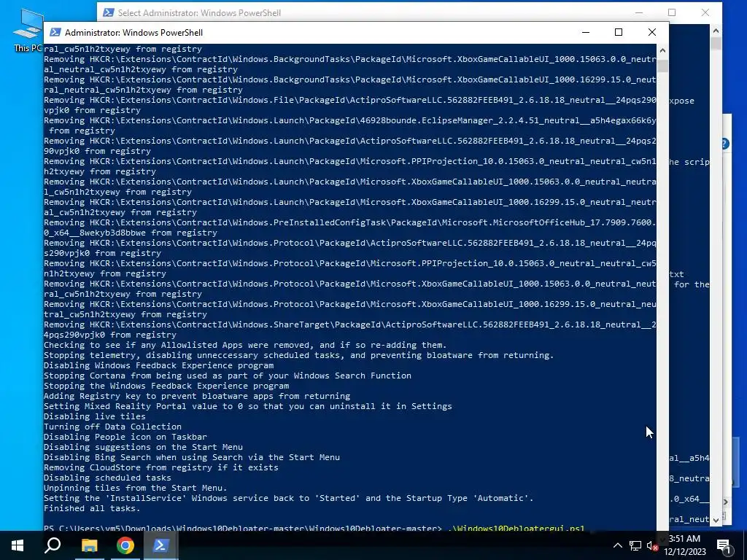Click the front PowerShell scrollbar thumb
The image size is (747, 560).
(x=662, y=66)
